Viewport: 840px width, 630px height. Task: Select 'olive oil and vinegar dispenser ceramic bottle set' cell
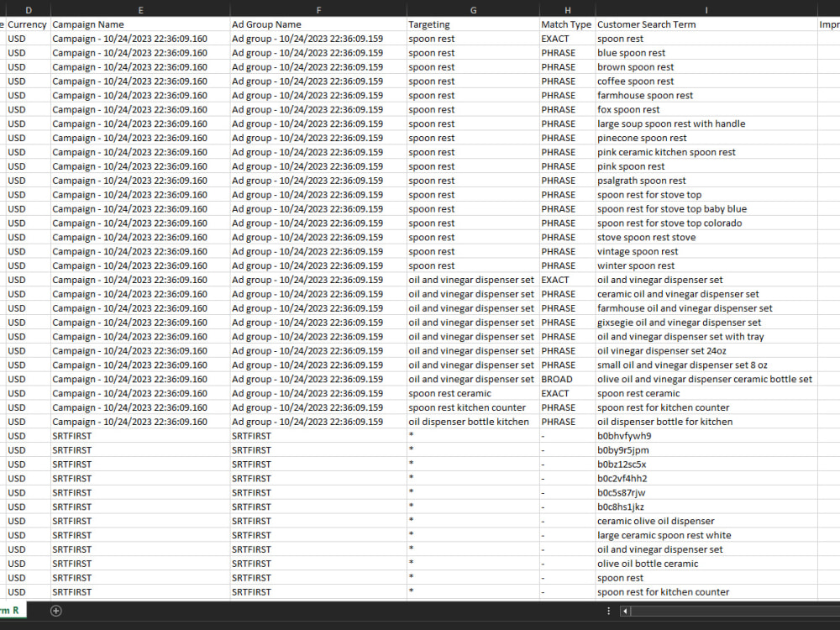click(x=706, y=380)
